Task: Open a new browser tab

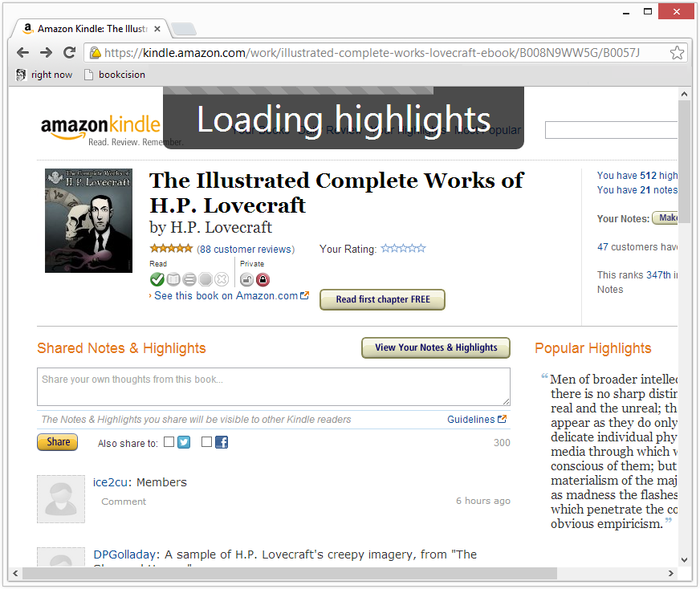Action: point(184,29)
